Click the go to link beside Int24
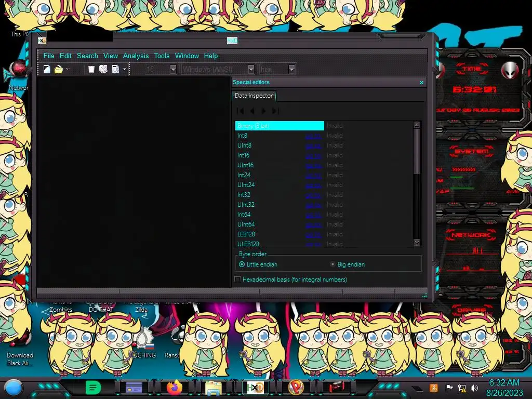This screenshot has width=532, height=399. click(313, 176)
